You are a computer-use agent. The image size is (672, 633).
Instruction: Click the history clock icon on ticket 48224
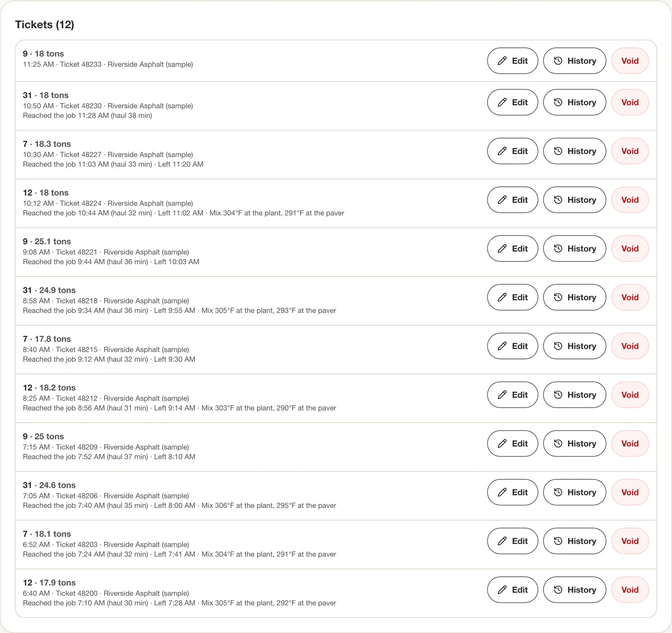558,200
